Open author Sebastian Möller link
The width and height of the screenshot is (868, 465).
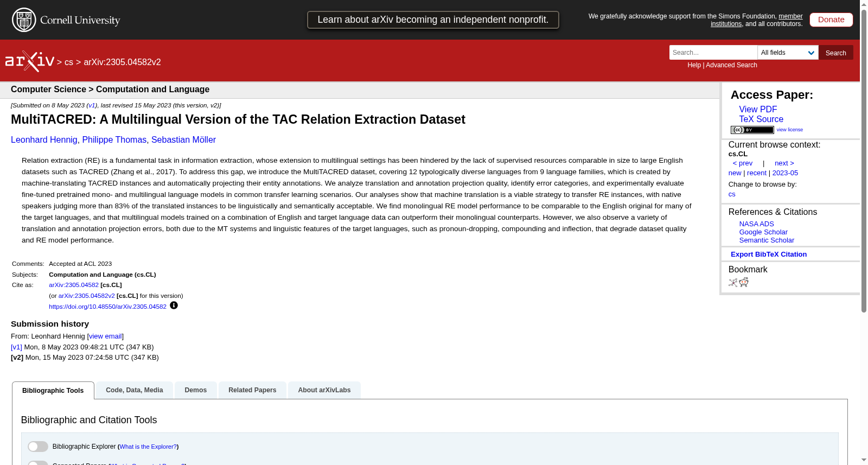coord(183,140)
